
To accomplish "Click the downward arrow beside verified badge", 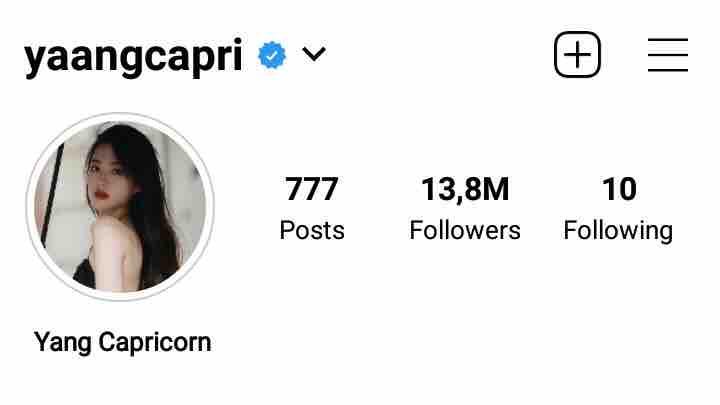I will point(314,54).
